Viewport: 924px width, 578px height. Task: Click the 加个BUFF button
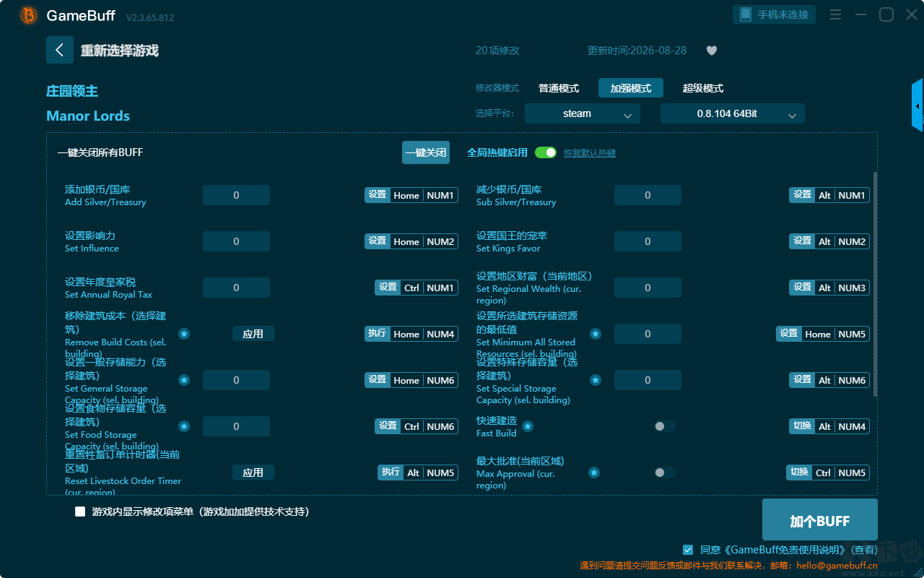(820, 521)
